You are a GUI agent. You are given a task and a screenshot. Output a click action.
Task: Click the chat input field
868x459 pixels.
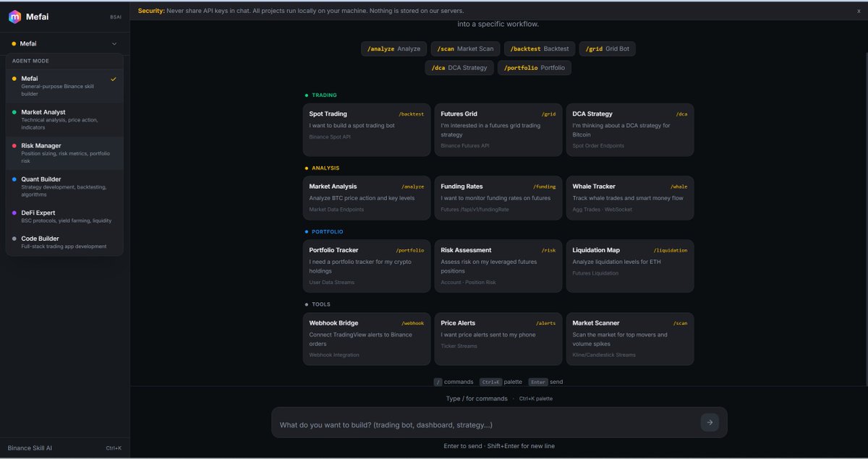470,422
